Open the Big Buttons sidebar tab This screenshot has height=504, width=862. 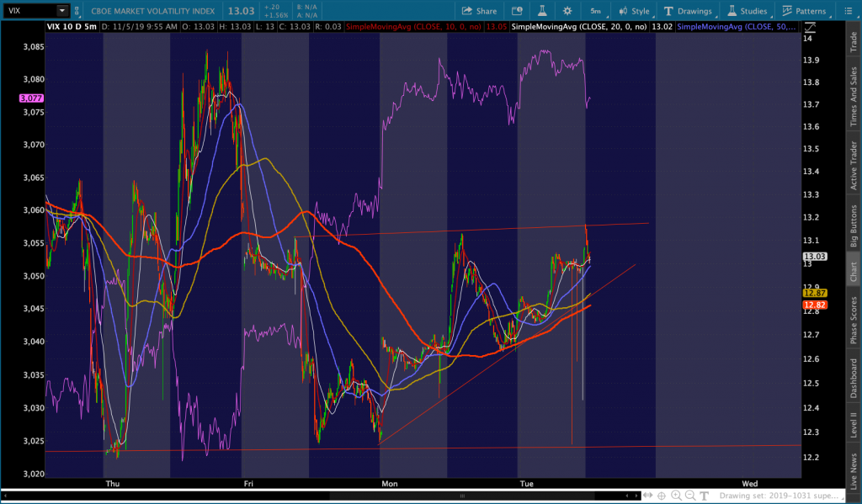[x=854, y=225]
